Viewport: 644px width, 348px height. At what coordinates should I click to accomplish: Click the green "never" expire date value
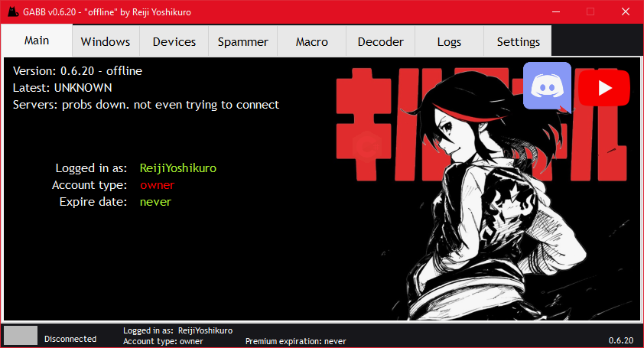[155, 202]
